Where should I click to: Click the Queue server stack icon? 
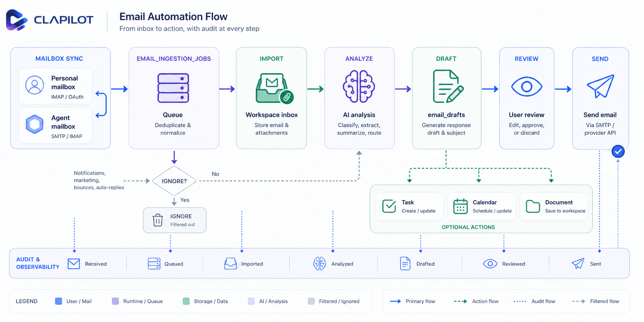coord(173,88)
